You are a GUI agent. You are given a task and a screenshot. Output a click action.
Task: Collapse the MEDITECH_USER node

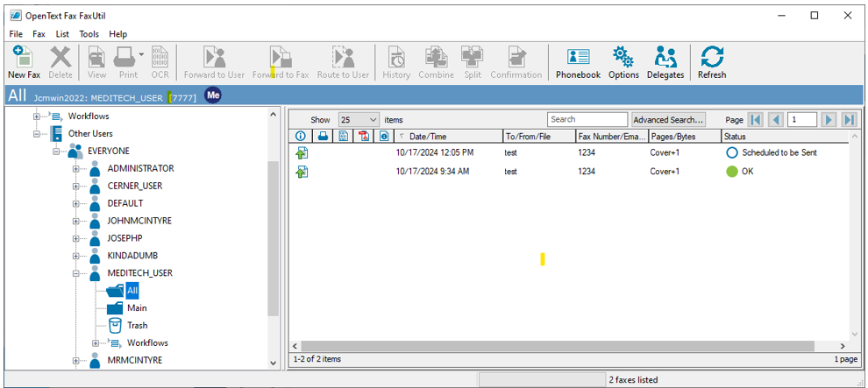(75, 273)
